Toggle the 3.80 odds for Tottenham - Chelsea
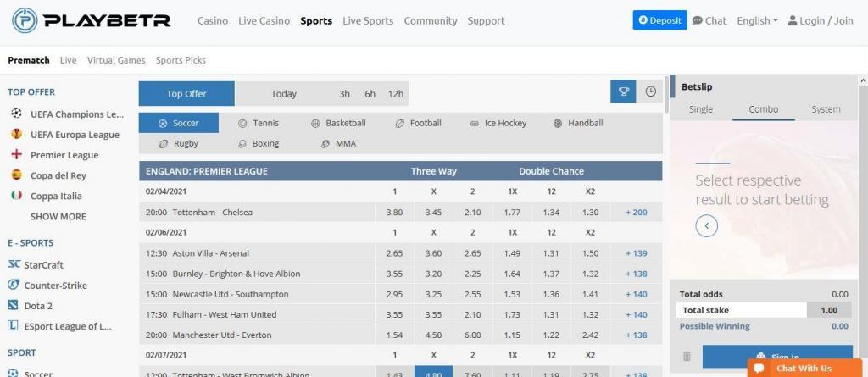868x377 pixels. coord(394,212)
